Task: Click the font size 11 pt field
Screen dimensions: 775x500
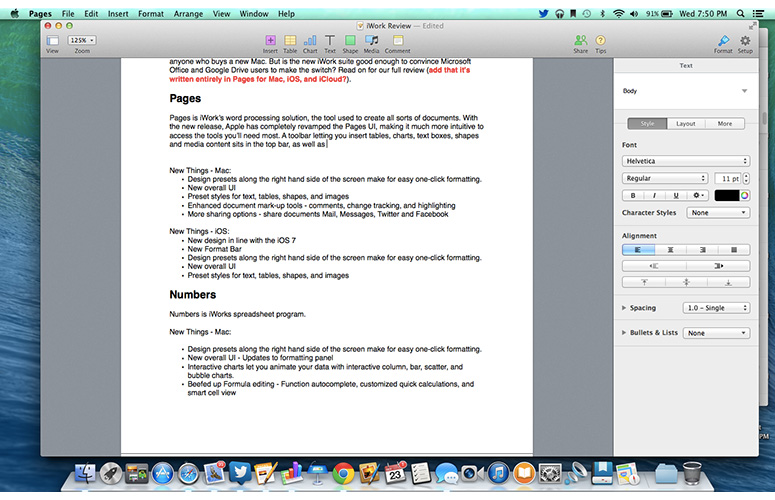Action: tap(729, 178)
